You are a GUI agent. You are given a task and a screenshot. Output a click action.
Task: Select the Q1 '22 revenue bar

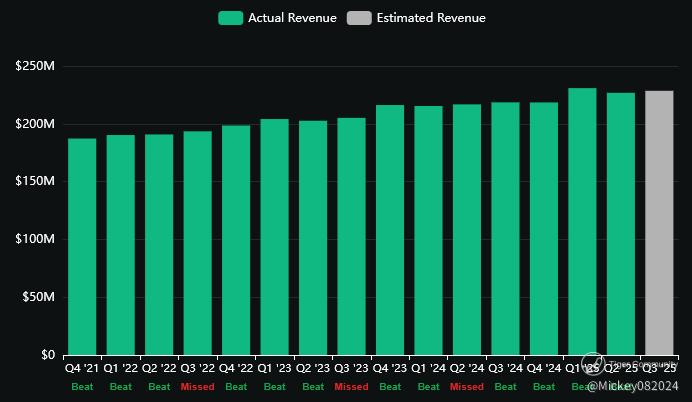pos(120,245)
